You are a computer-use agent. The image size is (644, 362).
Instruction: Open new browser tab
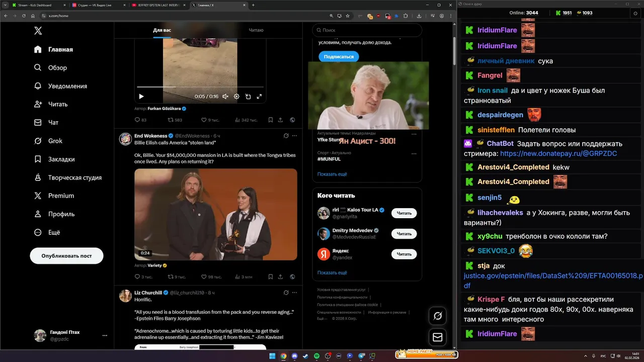coord(253,5)
